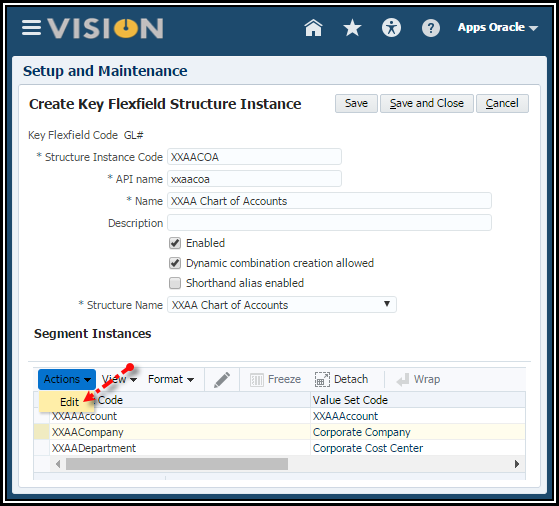The width and height of the screenshot is (559, 506).
Task: Click the empty Description field
Action: click(x=329, y=223)
